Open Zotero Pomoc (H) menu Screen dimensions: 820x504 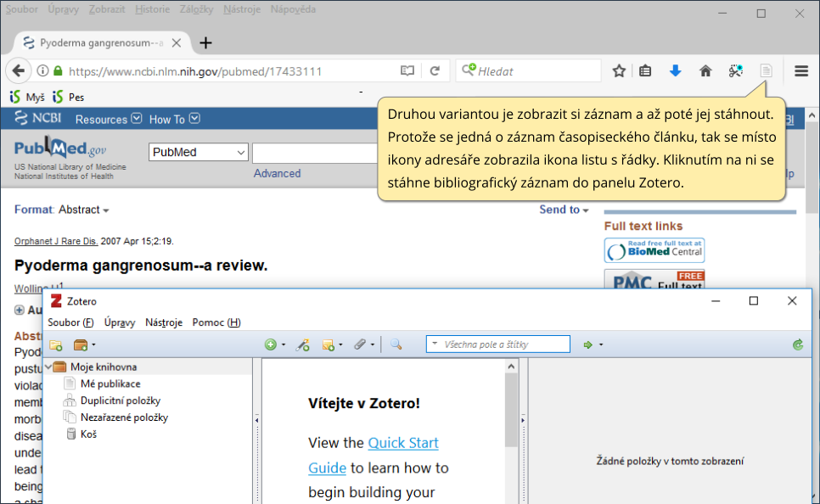point(216,322)
